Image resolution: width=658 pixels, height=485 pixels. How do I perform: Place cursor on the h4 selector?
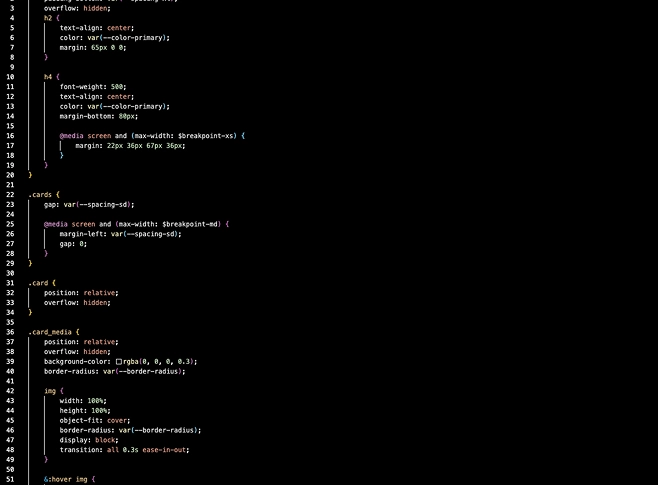pyautogui.click(x=47, y=76)
